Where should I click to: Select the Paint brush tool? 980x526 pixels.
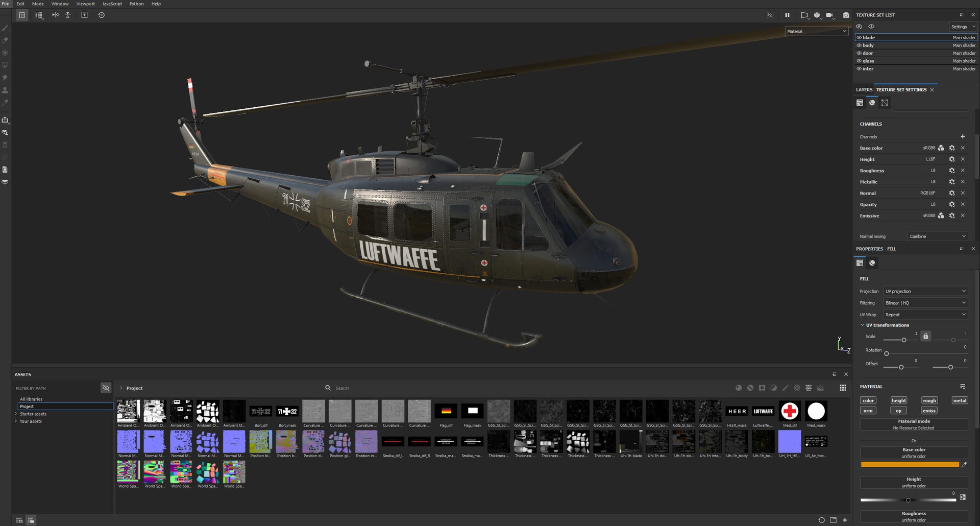click(x=5, y=28)
